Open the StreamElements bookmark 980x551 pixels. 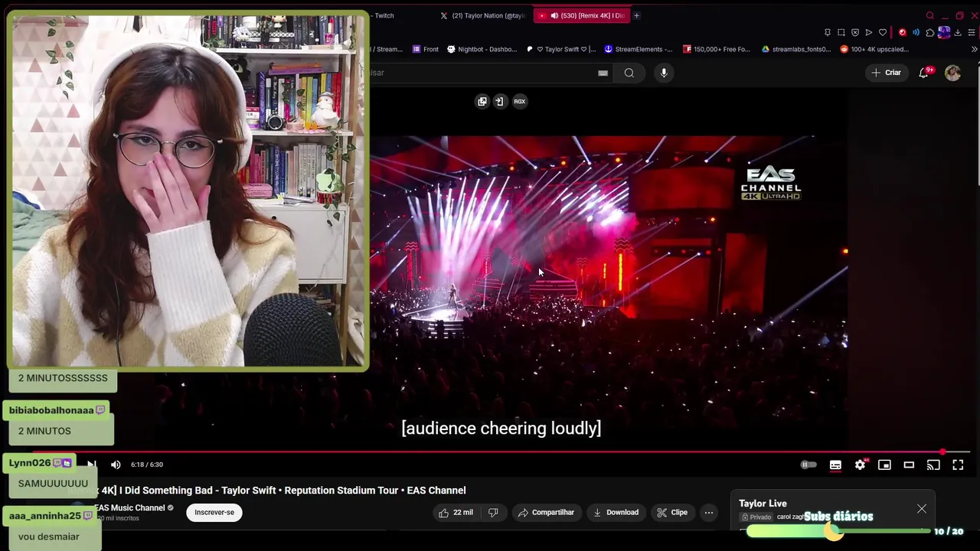point(638,49)
